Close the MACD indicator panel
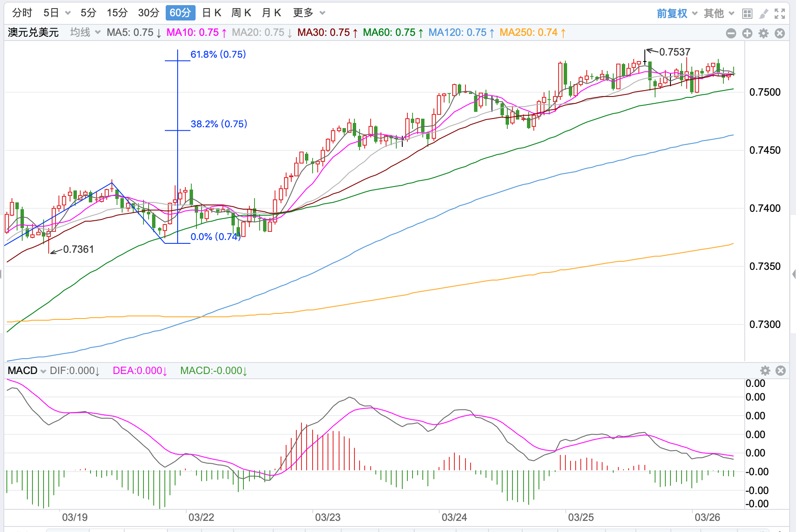 click(781, 371)
